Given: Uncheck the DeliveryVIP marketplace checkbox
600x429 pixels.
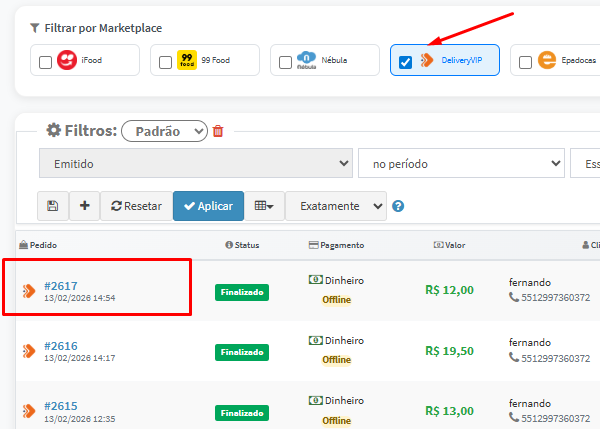Looking at the screenshot, I should (405, 62).
